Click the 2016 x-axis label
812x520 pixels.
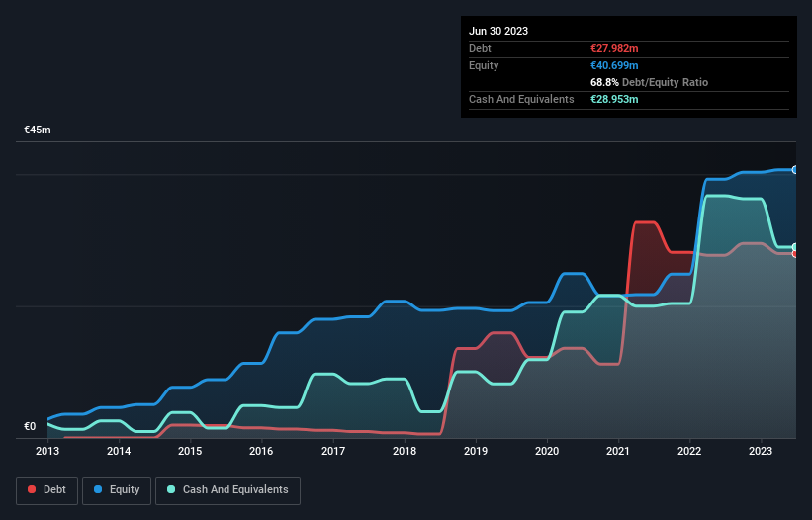pos(261,451)
